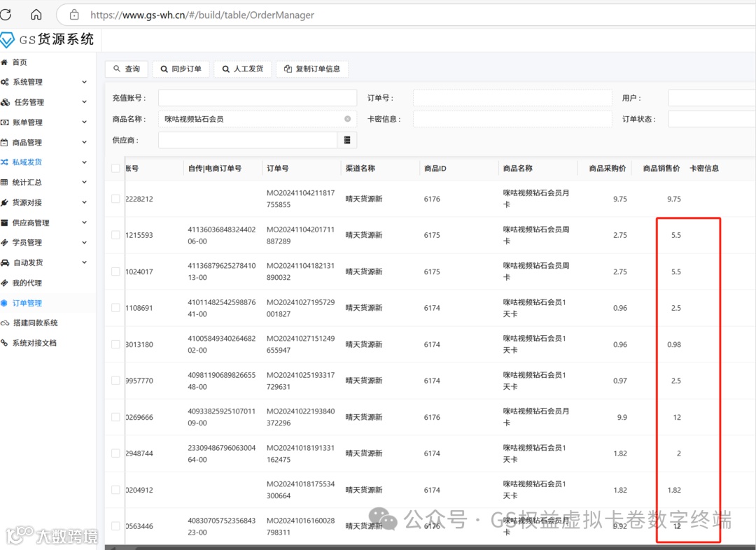Expand the 供应商管理 submenu chevron
The width and height of the screenshot is (756, 550).
[85, 223]
